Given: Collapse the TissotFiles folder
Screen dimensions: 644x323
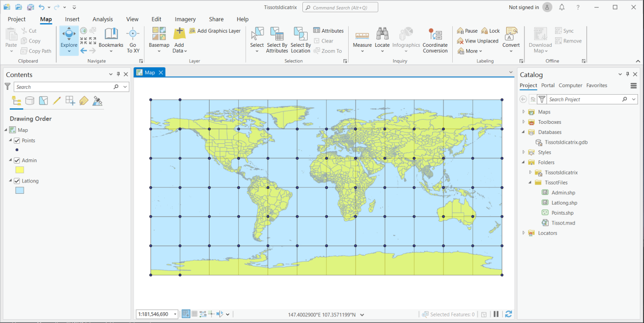Looking at the screenshot, I should tap(530, 182).
